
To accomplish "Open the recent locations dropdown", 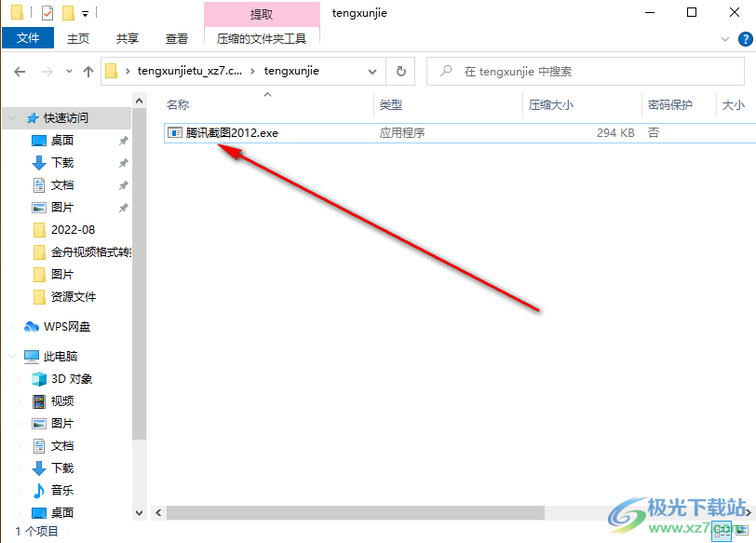I will [x=70, y=72].
